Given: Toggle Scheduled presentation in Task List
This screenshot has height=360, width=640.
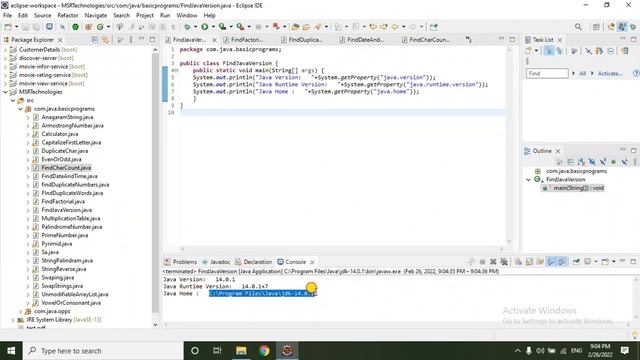Looking at the screenshot, I should (x=560, y=51).
